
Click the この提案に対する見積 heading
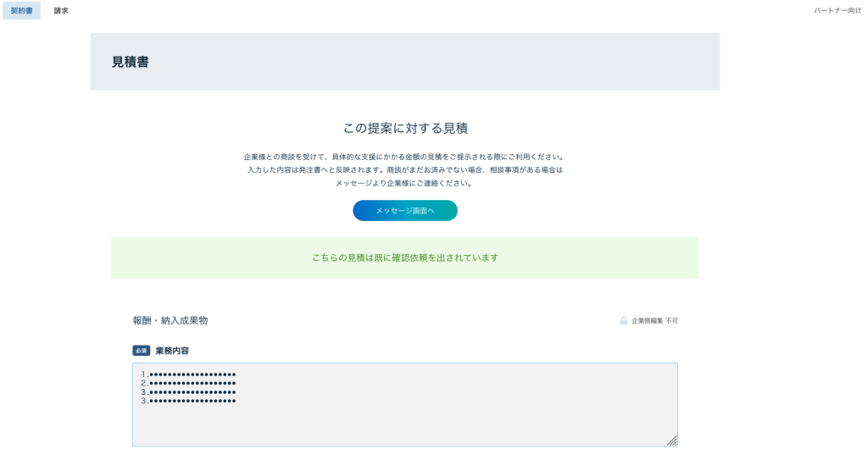point(404,128)
